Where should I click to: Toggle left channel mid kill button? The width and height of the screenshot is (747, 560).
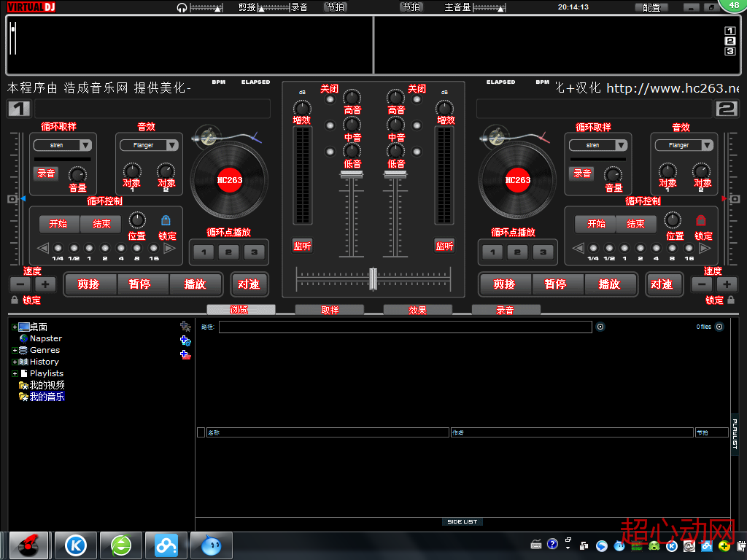[330, 125]
